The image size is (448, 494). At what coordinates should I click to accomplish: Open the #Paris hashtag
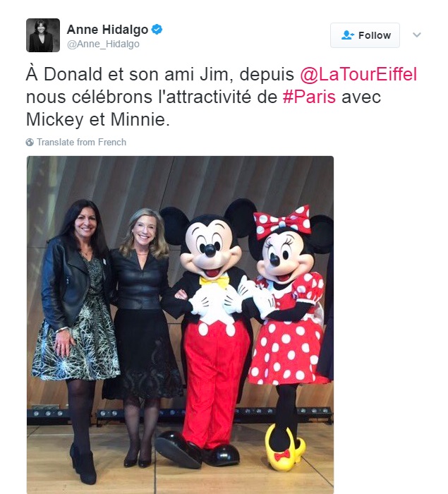[x=309, y=97]
